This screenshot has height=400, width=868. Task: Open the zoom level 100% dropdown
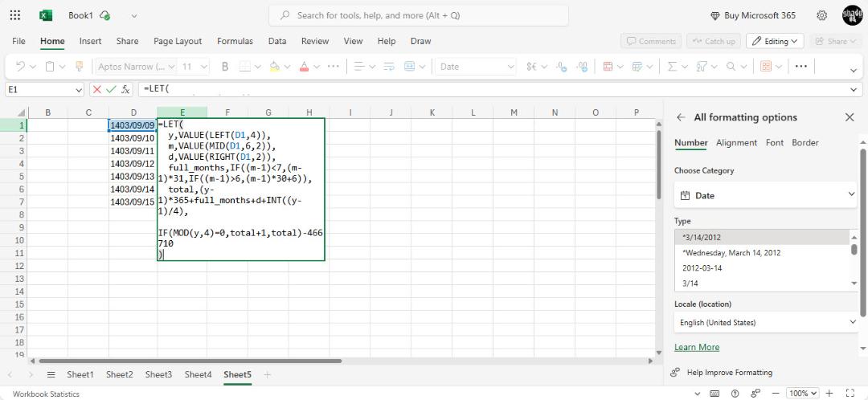(x=801, y=394)
